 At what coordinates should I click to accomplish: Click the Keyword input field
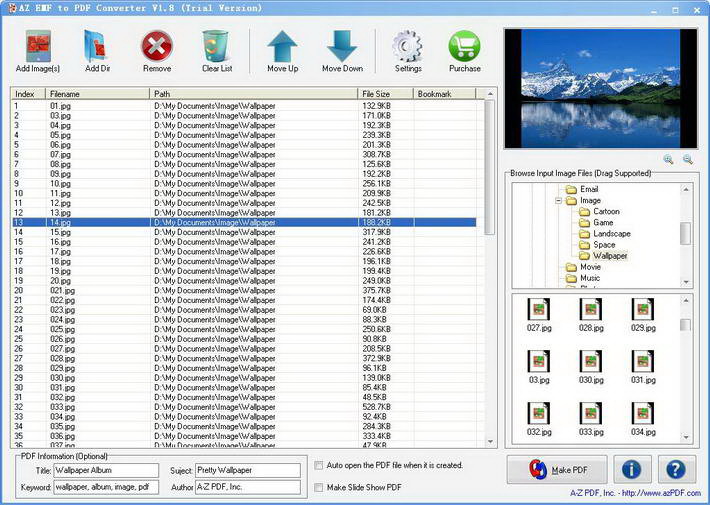[x=106, y=487]
